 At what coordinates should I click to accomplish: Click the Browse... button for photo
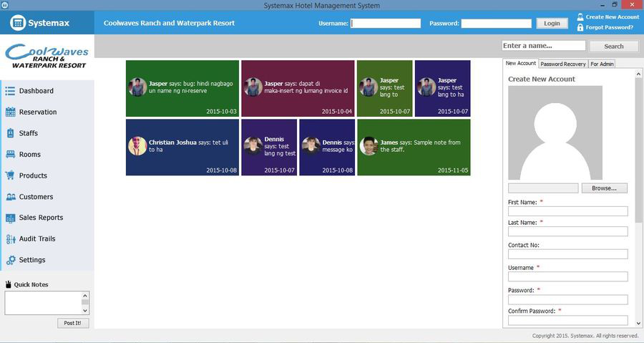tap(604, 188)
